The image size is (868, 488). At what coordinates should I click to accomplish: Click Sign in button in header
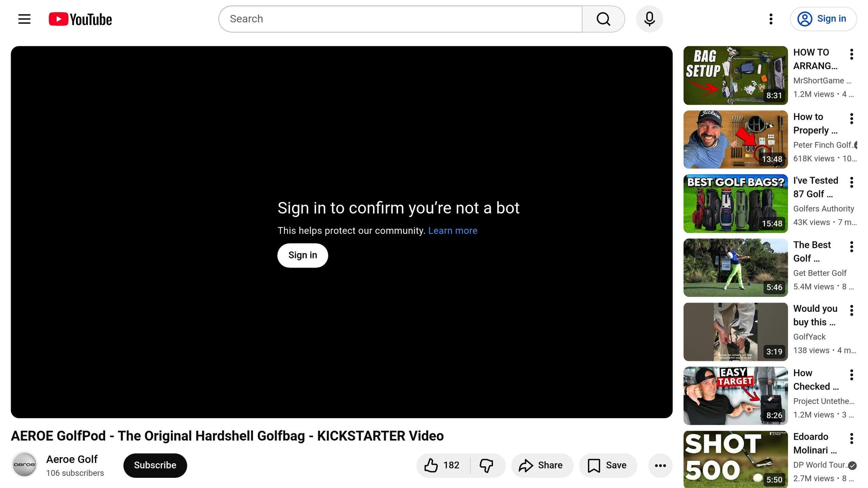tap(823, 19)
